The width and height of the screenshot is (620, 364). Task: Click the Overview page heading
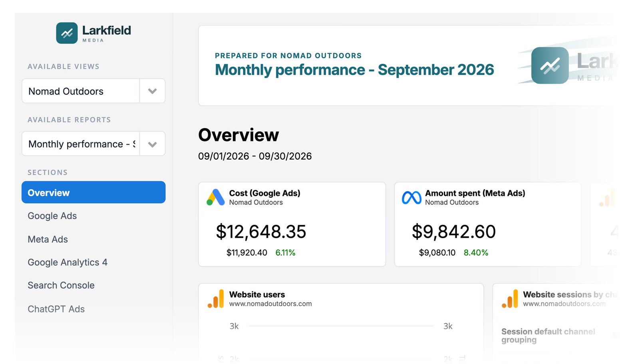point(238,135)
